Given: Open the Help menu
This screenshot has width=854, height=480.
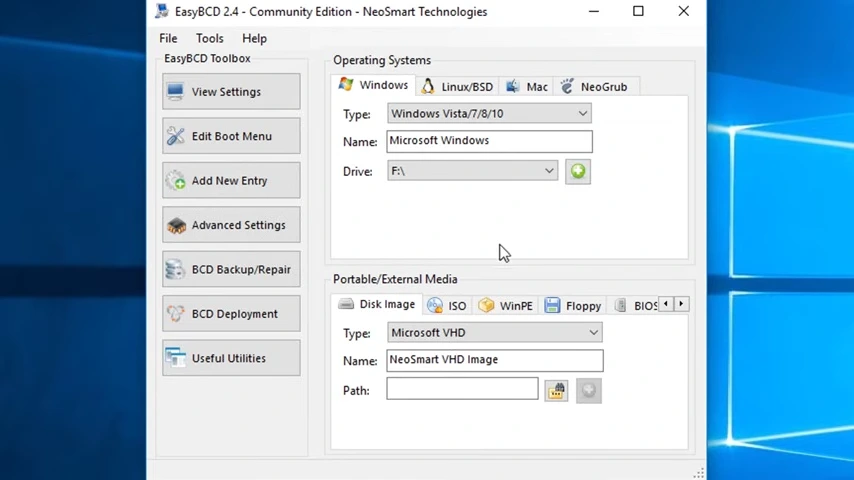Looking at the screenshot, I should click(254, 39).
